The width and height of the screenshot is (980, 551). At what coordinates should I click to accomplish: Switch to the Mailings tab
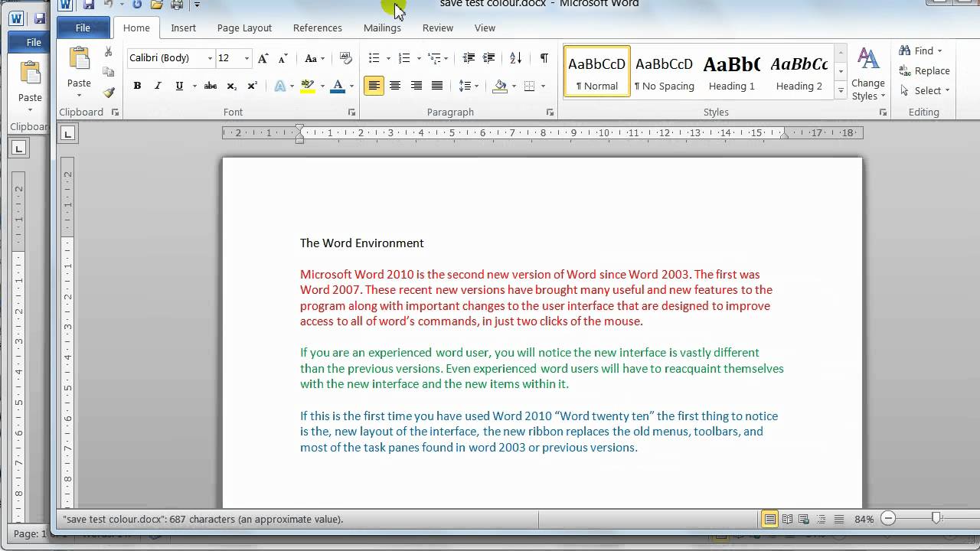382,28
